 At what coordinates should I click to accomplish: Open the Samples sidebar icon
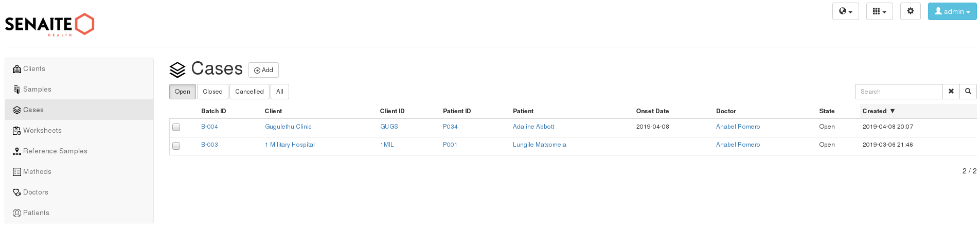[x=17, y=90]
